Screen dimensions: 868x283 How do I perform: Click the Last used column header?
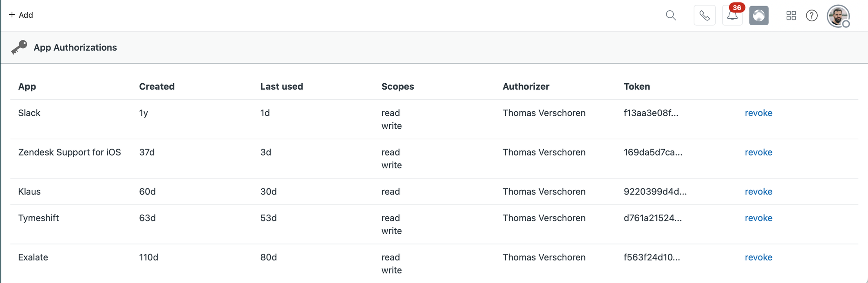[x=281, y=87]
